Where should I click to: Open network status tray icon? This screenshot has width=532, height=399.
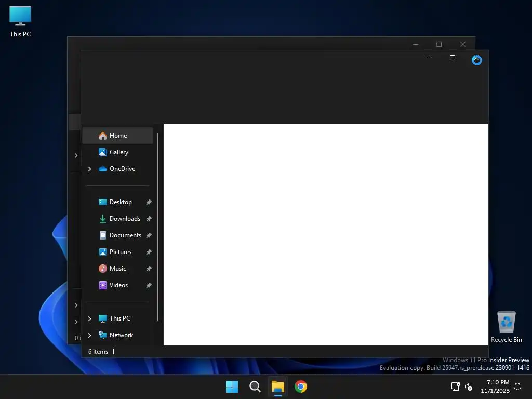pyautogui.click(x=455, y=387)
